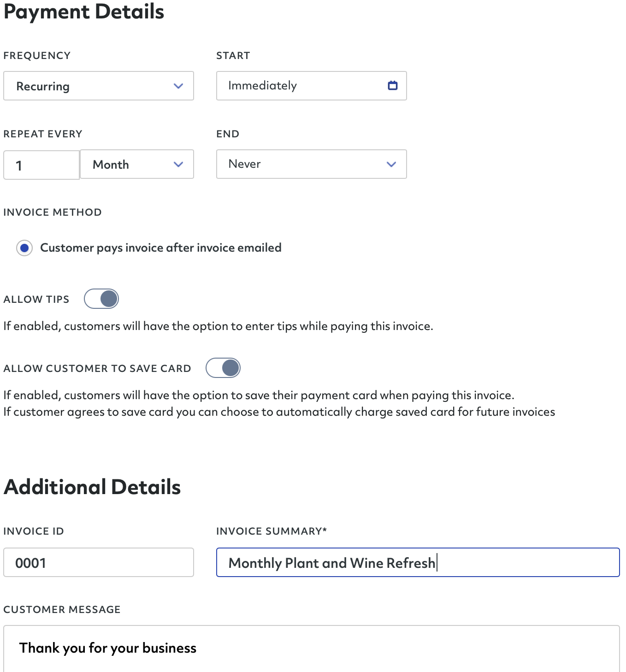Image resolution: width=626 pixels, height=672 pixels.
Task: Click the chevron arrow beside Recurring
Action: pyautogui.click(x=178, y=86)
